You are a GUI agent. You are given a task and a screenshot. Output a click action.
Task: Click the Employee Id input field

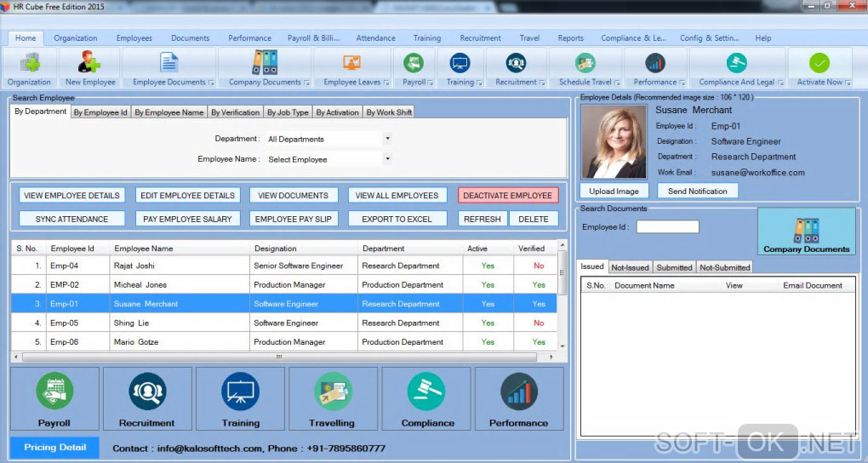click(668, 226)
